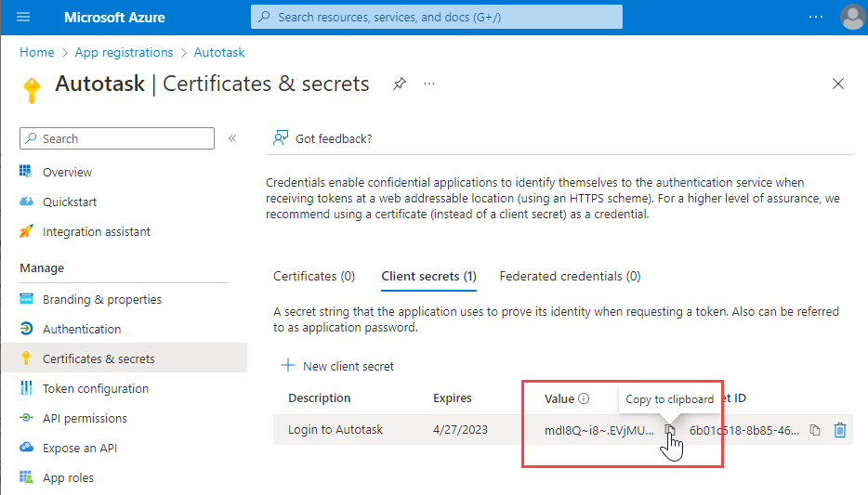
Task: Click the 4/27/2023 expiry date cell
Action: coord(460,430)
